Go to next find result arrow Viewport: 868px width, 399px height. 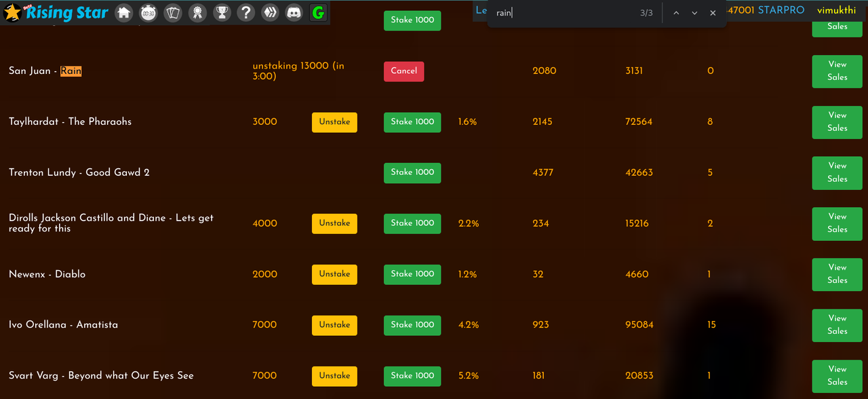click(x=694, y=13)
